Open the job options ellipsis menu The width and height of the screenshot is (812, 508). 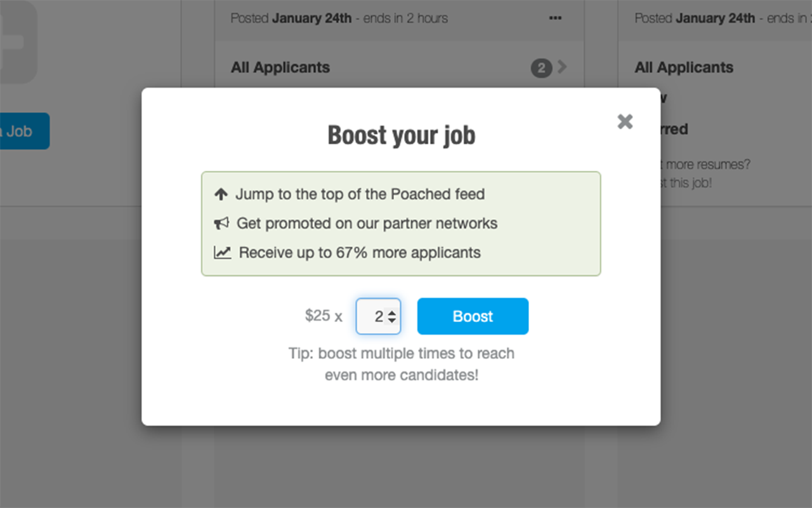(555, 18)
